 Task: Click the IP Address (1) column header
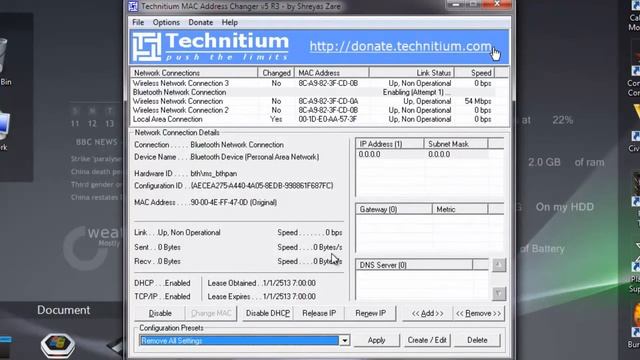(390, 144)
